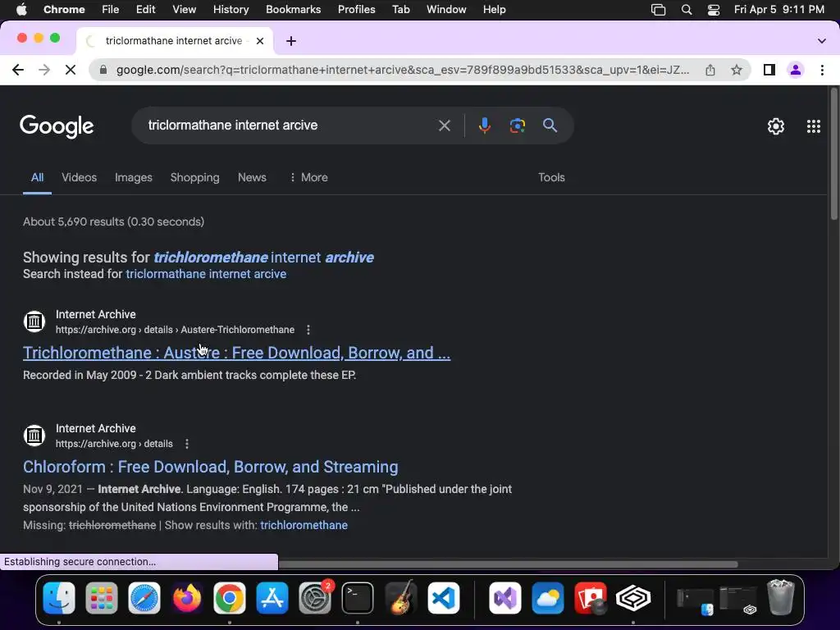Click the Chrome back arrow
The image size is (840, 630).
(x=18, y=70)
